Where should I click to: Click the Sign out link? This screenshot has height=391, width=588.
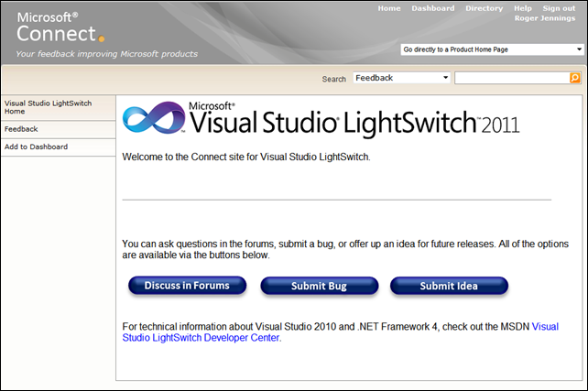(x=559, y=8)
